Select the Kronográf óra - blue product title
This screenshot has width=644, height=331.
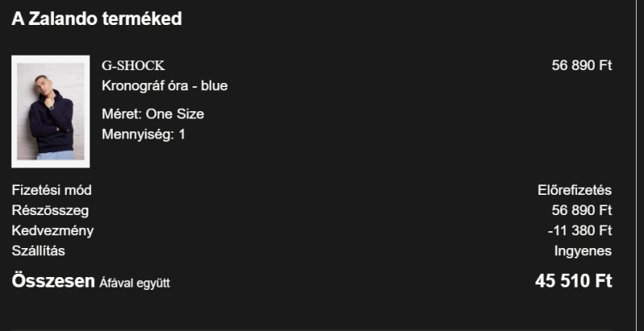[165, 86]
